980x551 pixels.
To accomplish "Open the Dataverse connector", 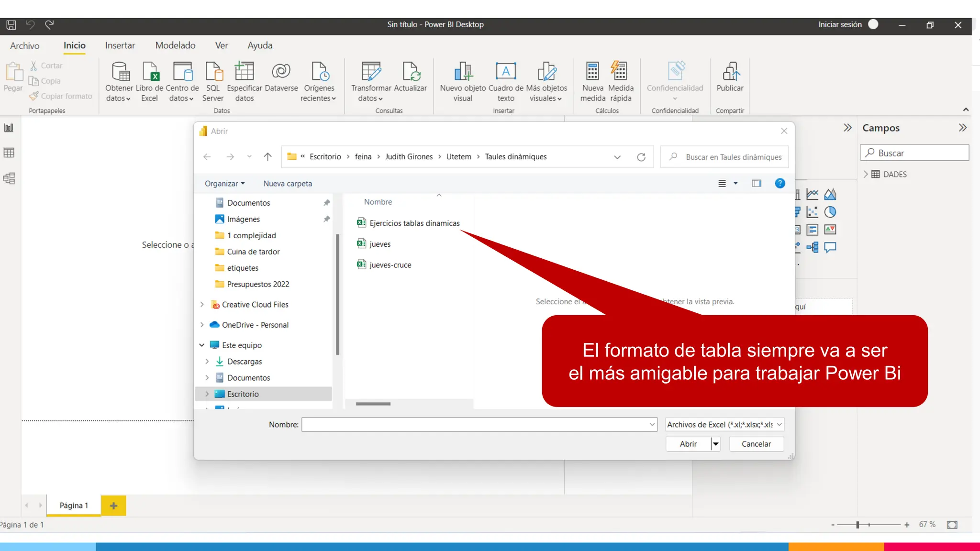I will [x=281, y=77].
